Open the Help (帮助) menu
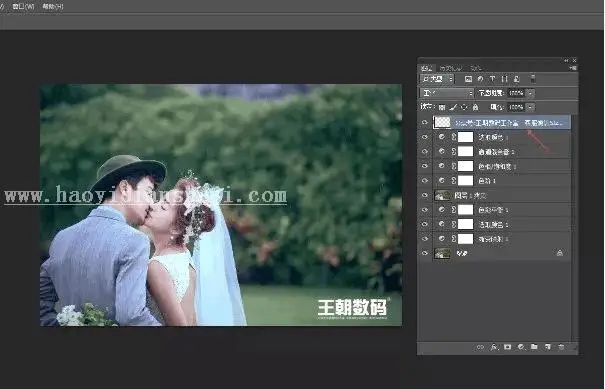Screen dimensions: 605x389 [x=53, y=7]
